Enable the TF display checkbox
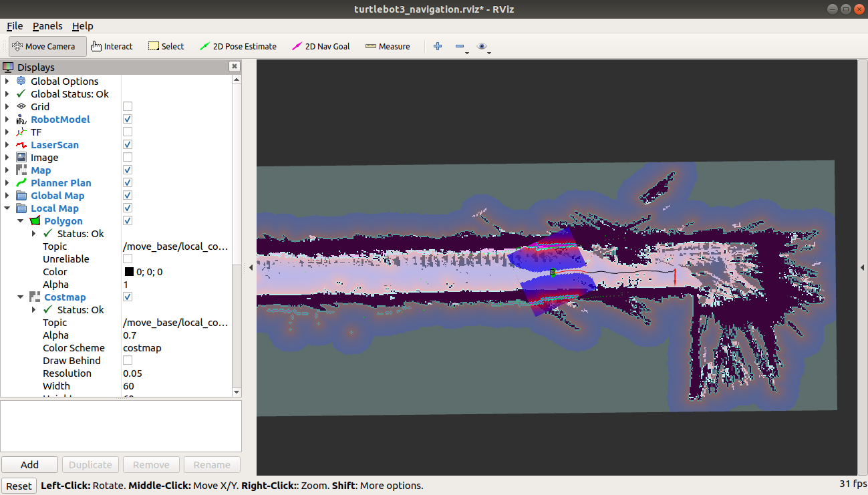The image size is (868, 495). (128, 132)
